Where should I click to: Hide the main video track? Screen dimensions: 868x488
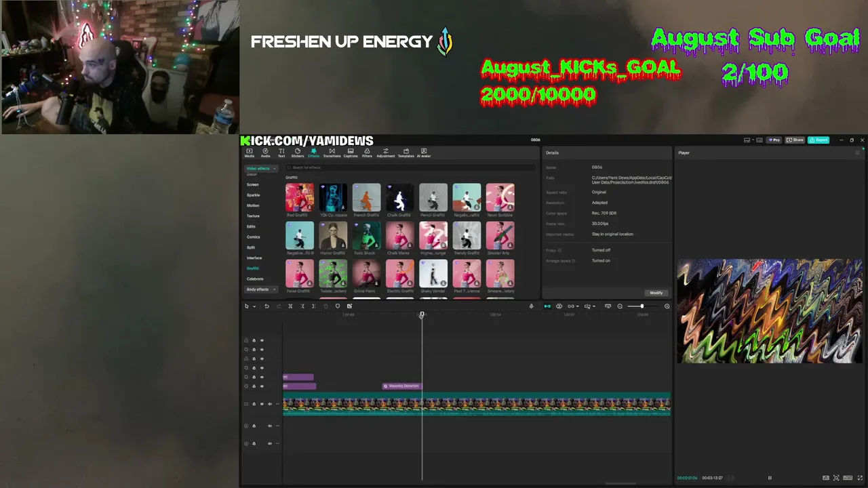[262, 404]
